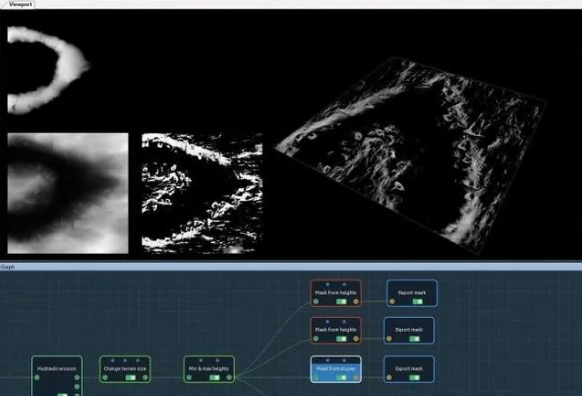Click the input port of Hydraulic erosion node
The height and width of the screenshot is (396, 582).
[x=37, y=377]
